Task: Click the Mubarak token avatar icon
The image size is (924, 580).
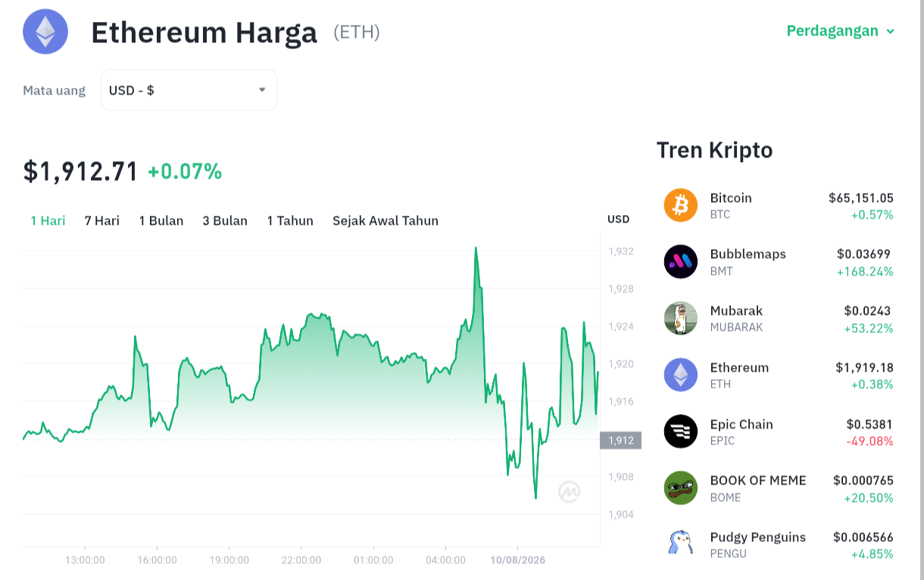Action: tap(680, 319)
